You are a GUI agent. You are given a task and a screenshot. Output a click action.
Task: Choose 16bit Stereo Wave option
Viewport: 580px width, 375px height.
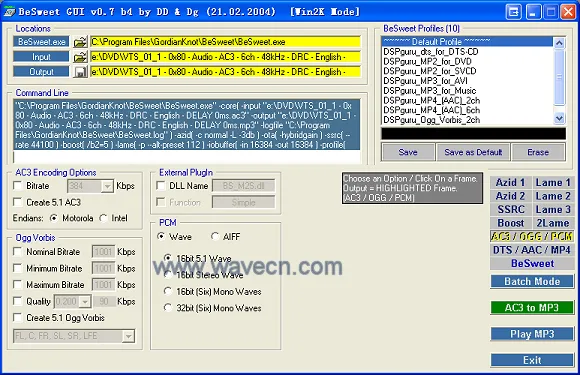coord(168,275)
